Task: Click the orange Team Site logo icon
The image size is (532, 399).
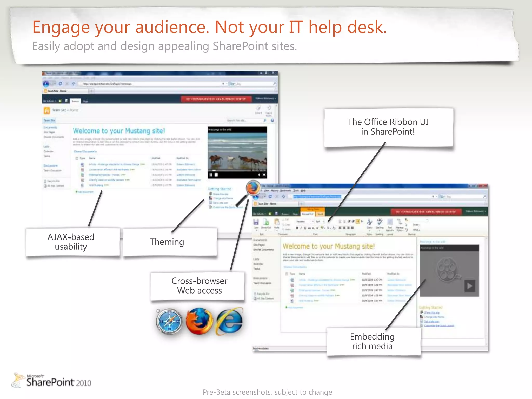Action: 47,110
